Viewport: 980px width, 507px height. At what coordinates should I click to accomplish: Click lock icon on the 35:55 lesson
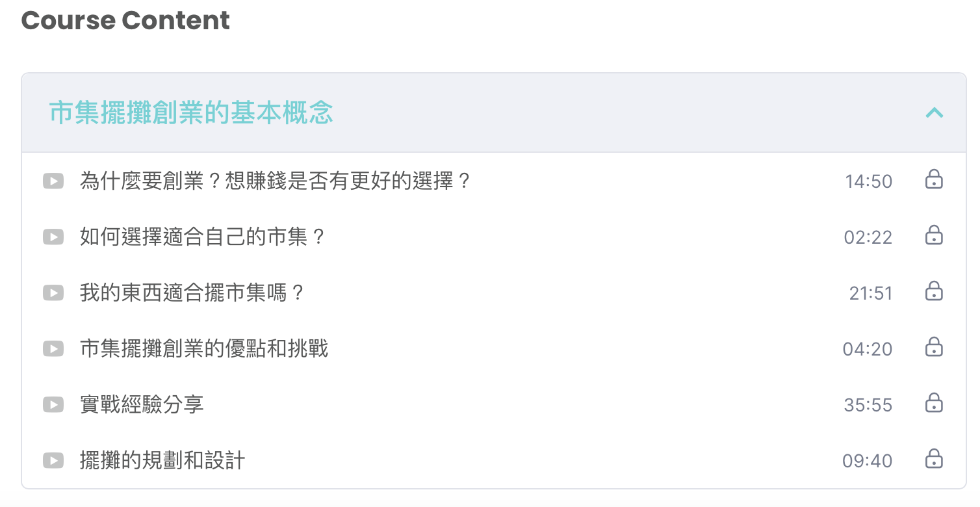[x=934, y=403]
